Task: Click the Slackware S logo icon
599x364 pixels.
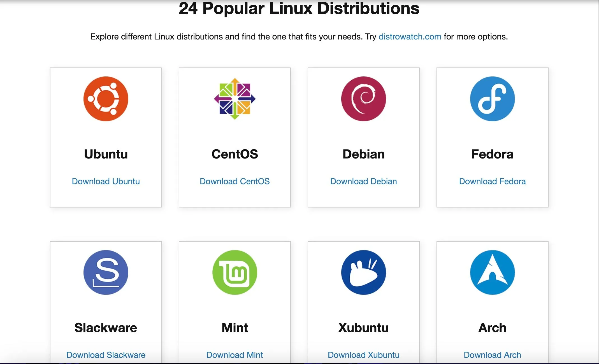Action: 106,272
